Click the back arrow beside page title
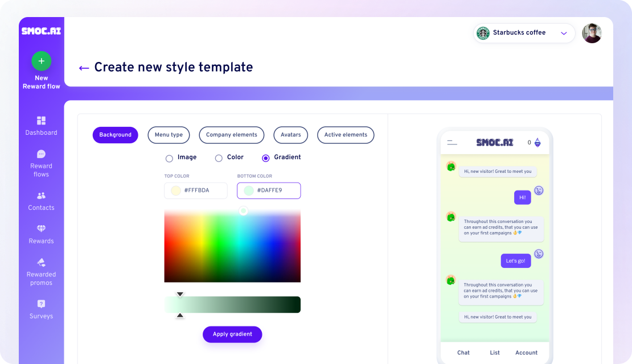The image size is (632, 364). pos(84,68)
